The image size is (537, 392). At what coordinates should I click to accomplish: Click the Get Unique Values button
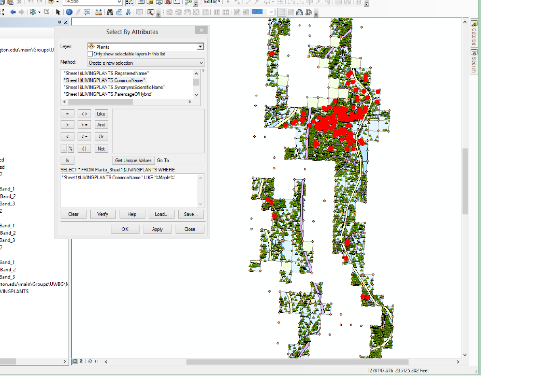coord(133,160)
